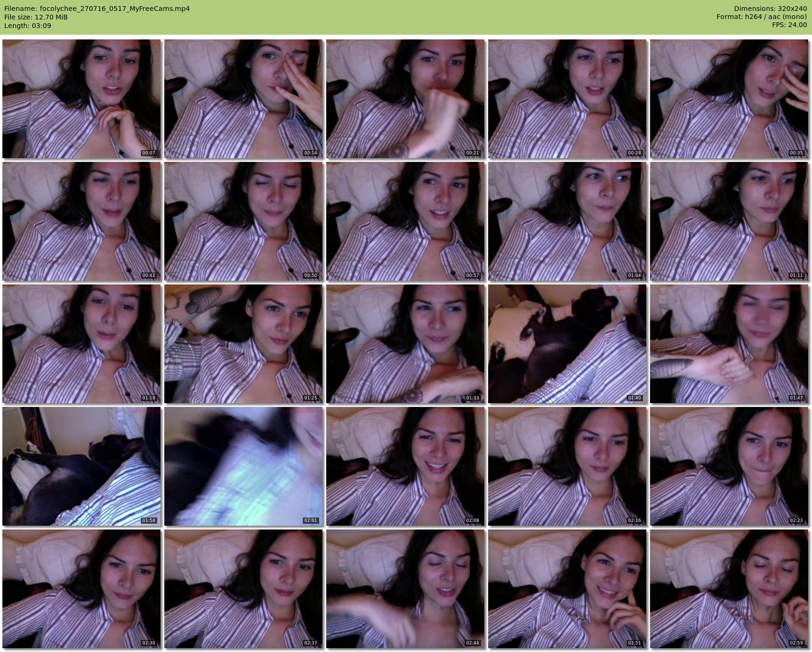The image size is (812, 652).
Task: Open the thumbnail marked 01:33
Action: 406,344
